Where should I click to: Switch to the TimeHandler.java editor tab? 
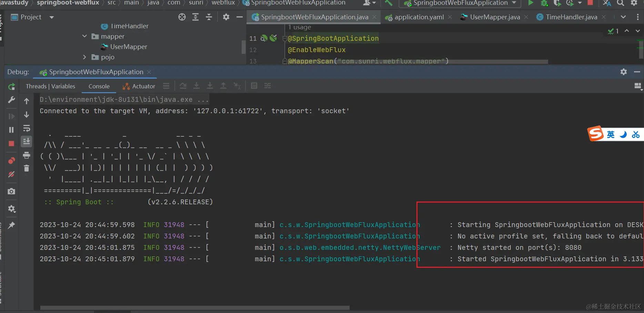571,17
